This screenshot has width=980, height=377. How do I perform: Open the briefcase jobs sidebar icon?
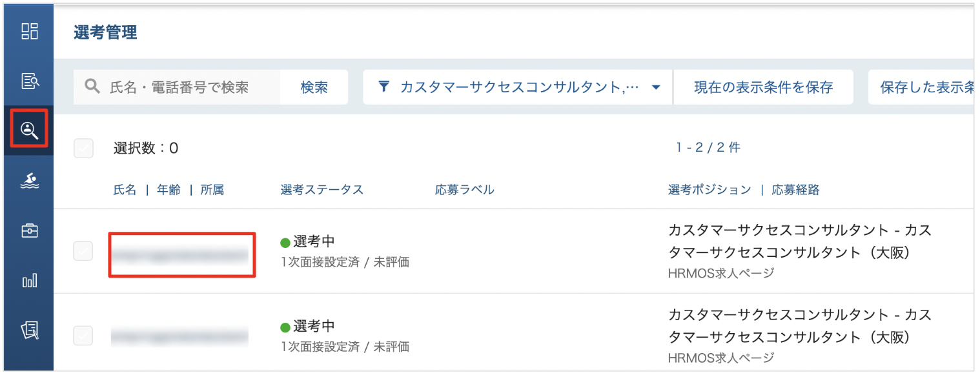[30, 230]
